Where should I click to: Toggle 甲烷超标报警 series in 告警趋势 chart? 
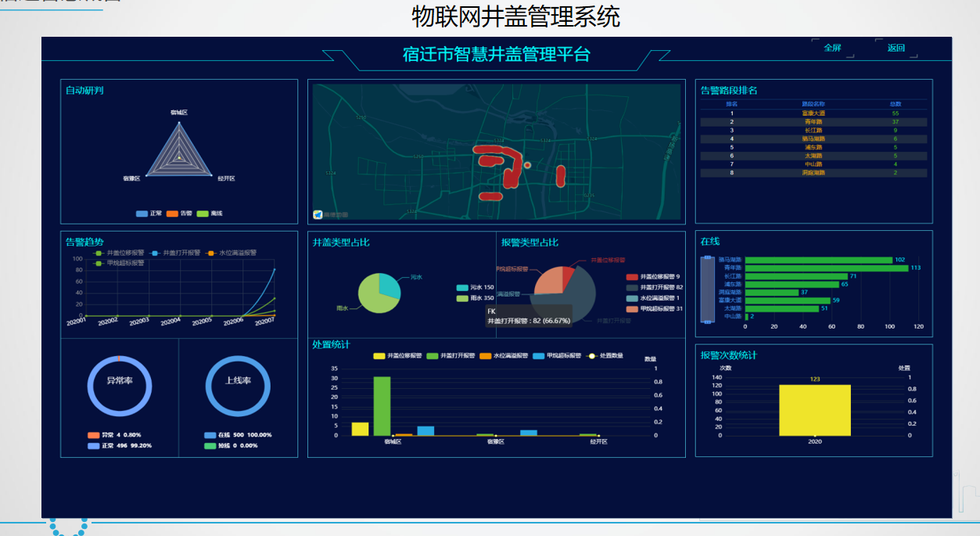point(119,264)
